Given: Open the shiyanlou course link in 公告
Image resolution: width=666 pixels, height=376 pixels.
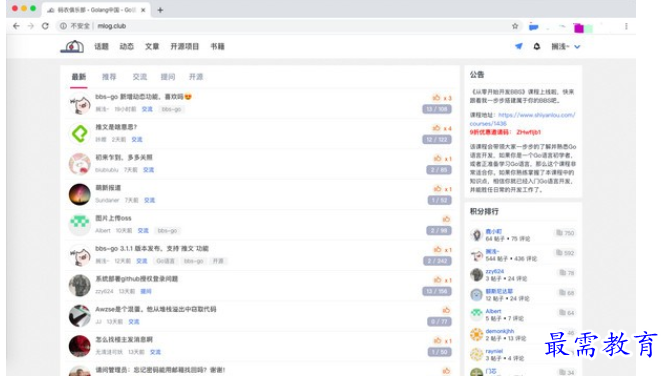Looking at the screenshot, I should click(x=522, y=119).
